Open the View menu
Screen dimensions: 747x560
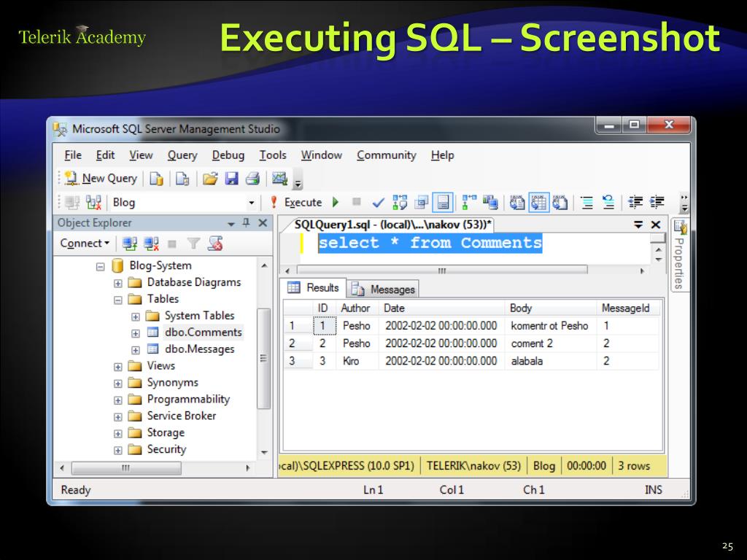point(141,155)
